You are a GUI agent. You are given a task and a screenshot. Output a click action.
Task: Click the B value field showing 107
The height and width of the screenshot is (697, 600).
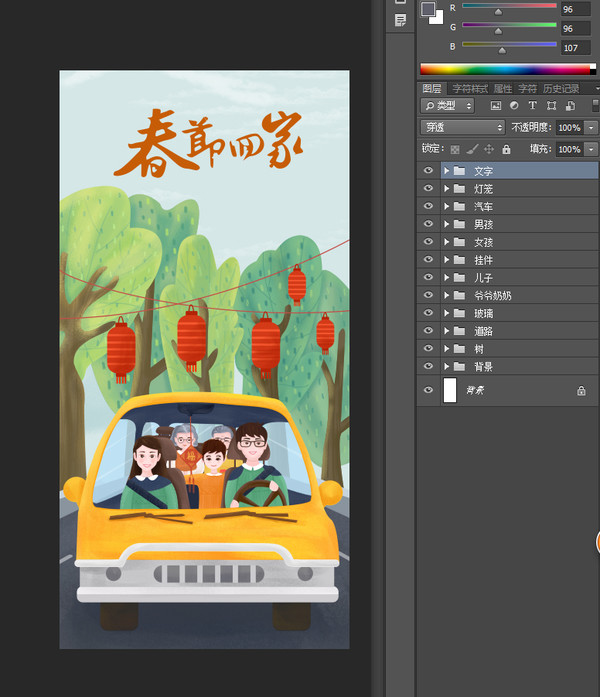coord(575,48)
